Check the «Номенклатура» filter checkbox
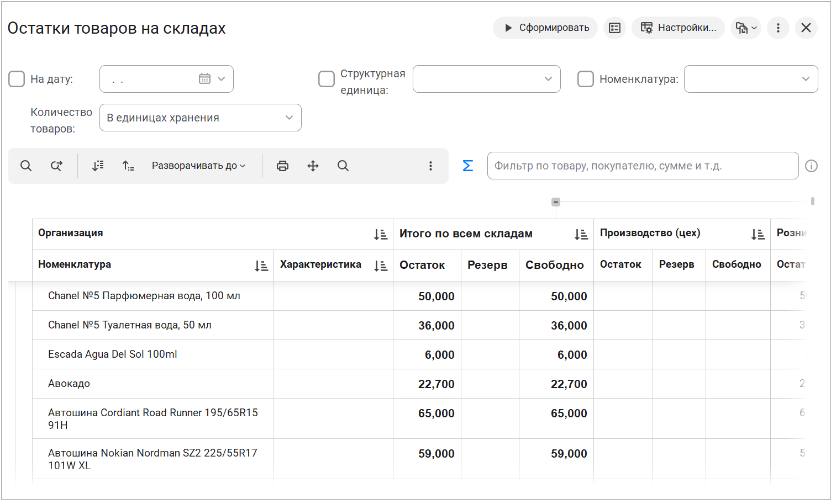 pos(585,79)
